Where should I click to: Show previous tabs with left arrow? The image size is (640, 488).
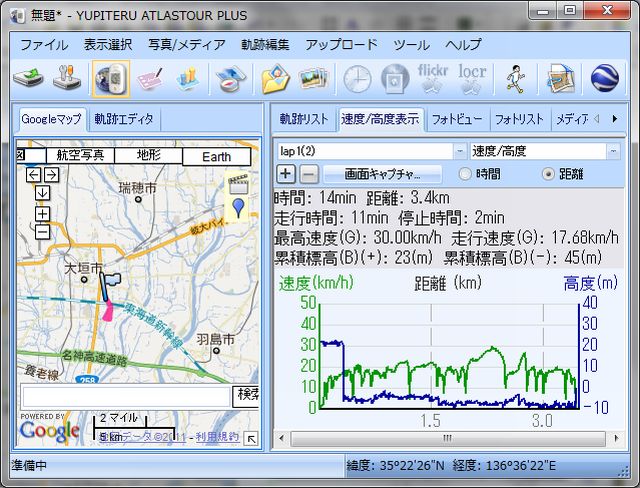tap(597, 119)
